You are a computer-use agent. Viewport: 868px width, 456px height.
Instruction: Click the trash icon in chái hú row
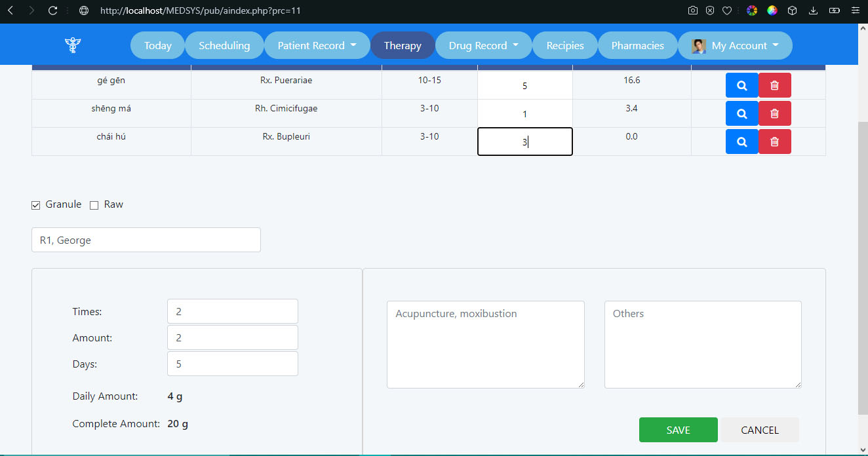point(774,142)
